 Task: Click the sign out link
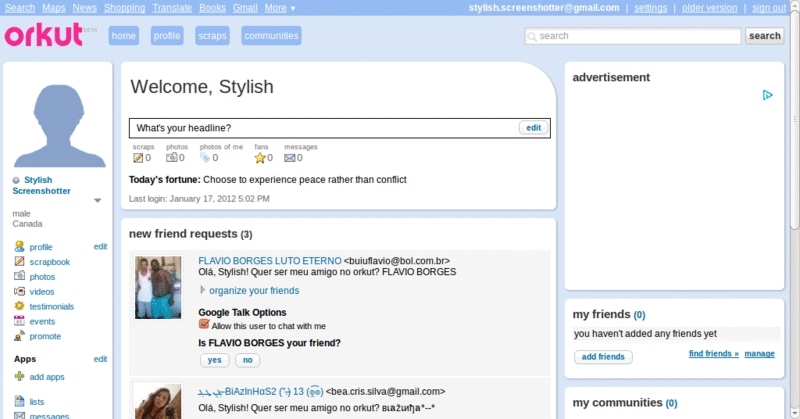(769, 8)
